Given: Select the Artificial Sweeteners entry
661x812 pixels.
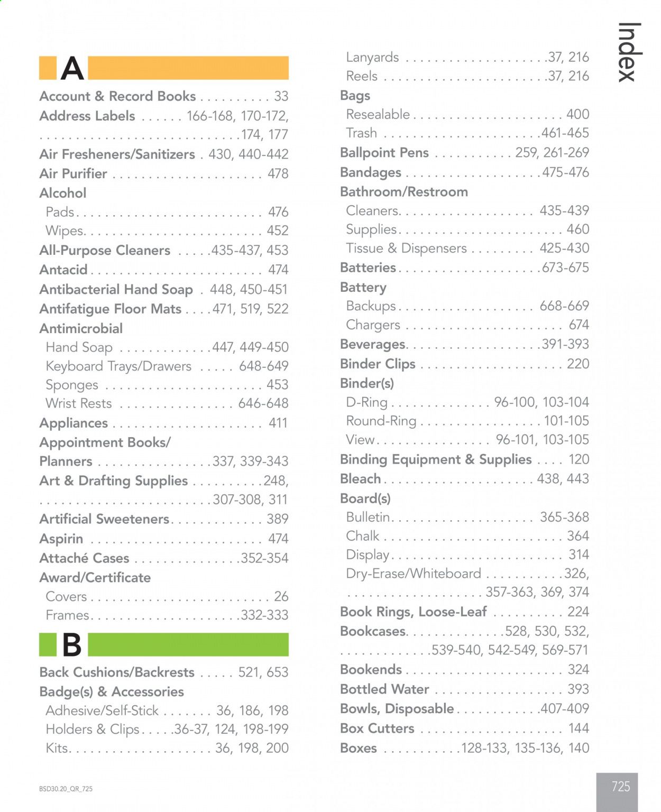Looking at the screenshot, I should pyautogui.click(x=164, y=519).
